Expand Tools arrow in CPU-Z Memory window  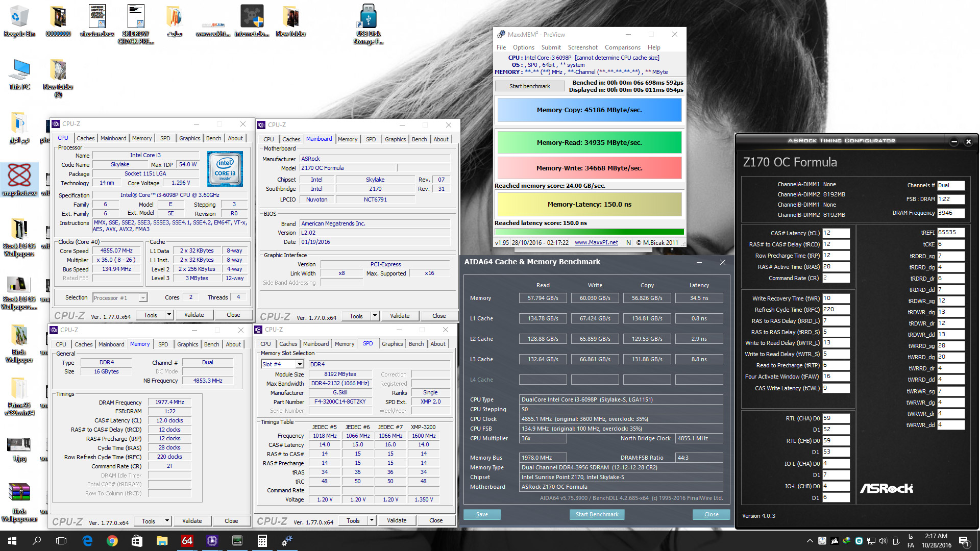coord(167,521)
